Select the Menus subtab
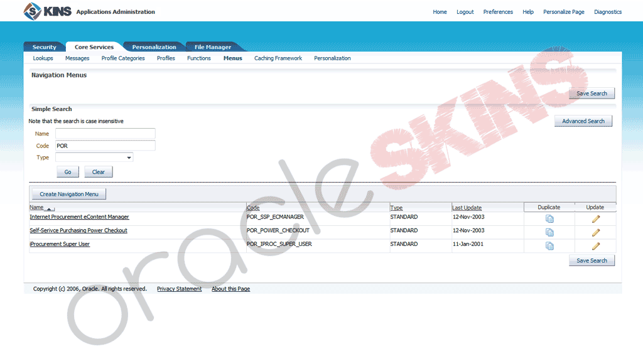Screen dimensions: 643x364 click(232, 58)
